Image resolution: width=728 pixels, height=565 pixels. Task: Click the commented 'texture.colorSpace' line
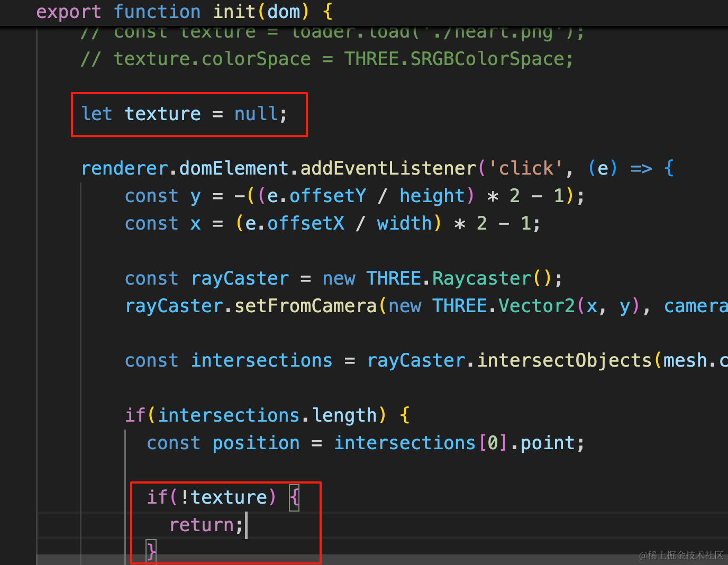tap(327, 59)
